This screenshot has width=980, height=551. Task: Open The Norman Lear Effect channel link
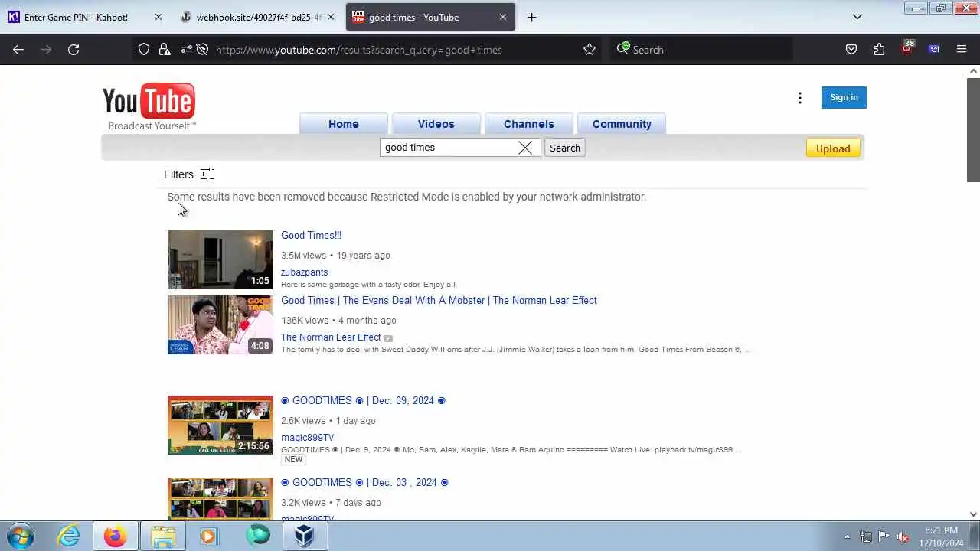tap(331, 337)
